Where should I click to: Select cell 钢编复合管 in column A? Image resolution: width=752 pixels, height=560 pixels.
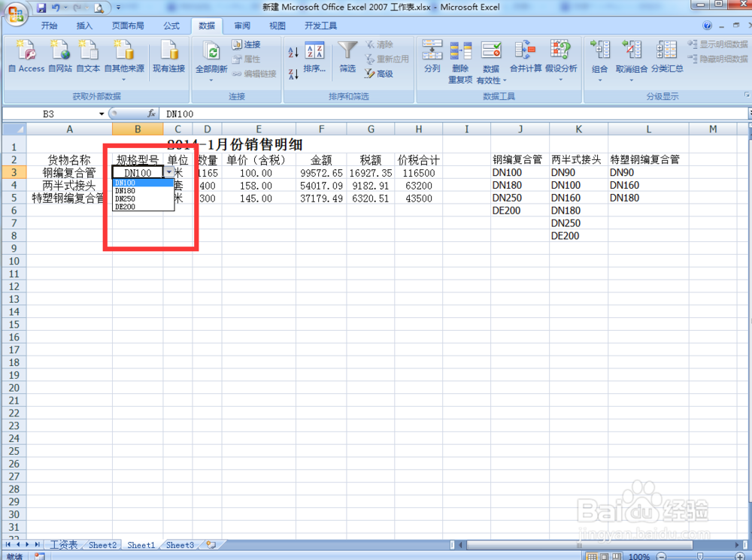click(x=69, y=173)
